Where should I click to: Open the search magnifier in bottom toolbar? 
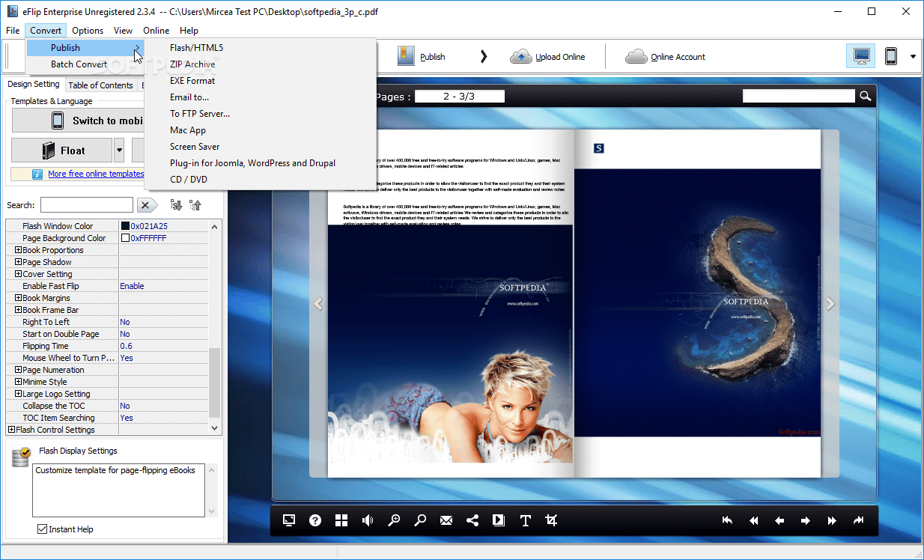(420, 520)
